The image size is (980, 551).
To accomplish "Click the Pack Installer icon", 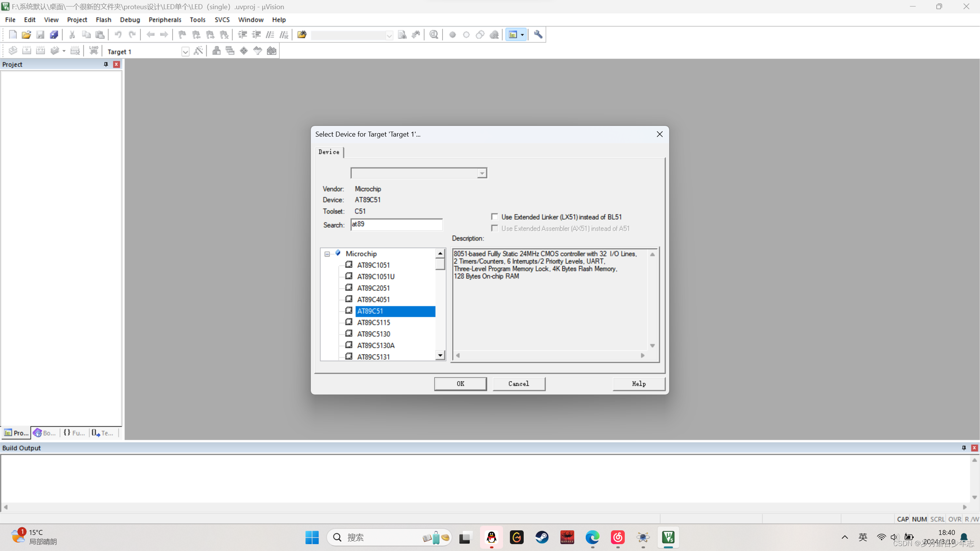I will coord(271,51).
